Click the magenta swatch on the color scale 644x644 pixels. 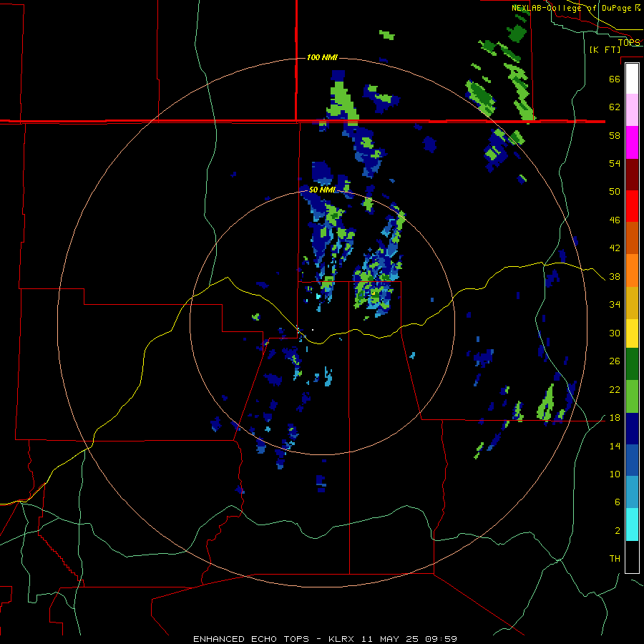(x=632, y=142)
